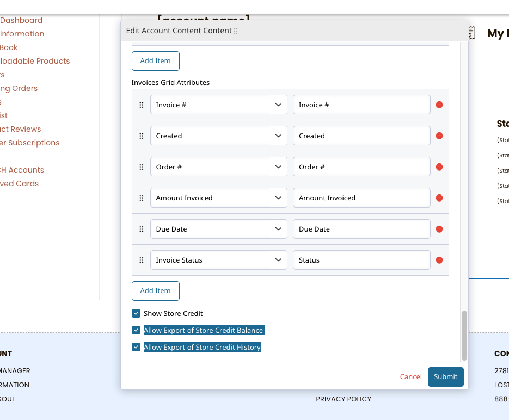Click the Edit Account Content title
This screenshot has width=509, height=420.
179,31
